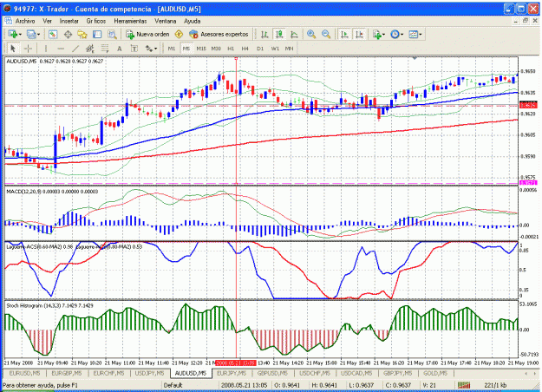The width and height of the screenshot is (542, 392).
Task: Open the Herramientas menu
Action: pos(130,21)
